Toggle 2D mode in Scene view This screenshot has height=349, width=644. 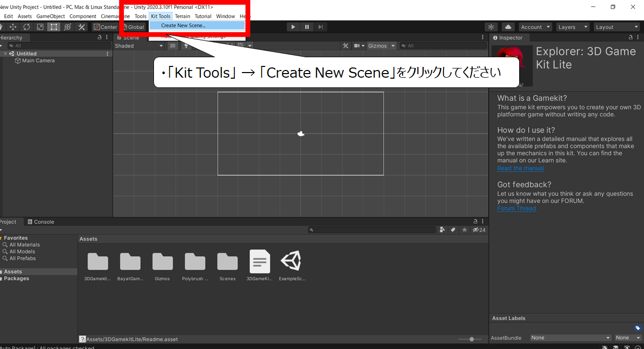pyautogui.click(x=173, y=46)
